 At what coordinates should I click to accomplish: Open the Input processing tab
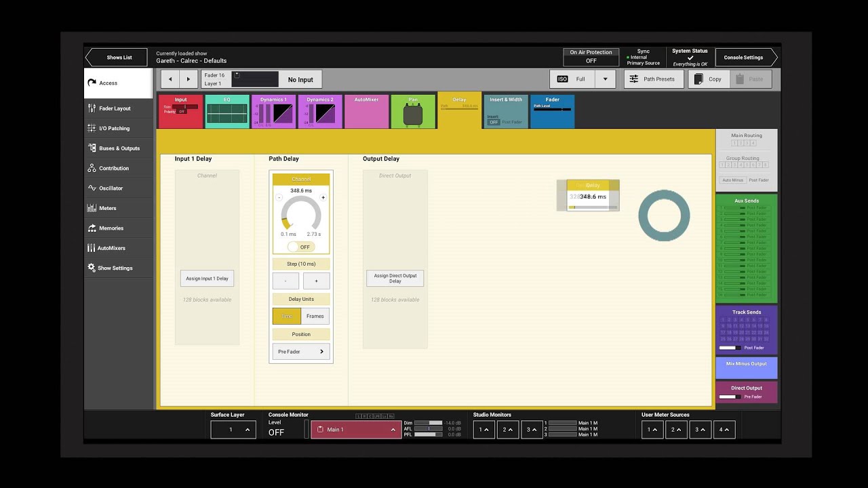tap(180, 111)
